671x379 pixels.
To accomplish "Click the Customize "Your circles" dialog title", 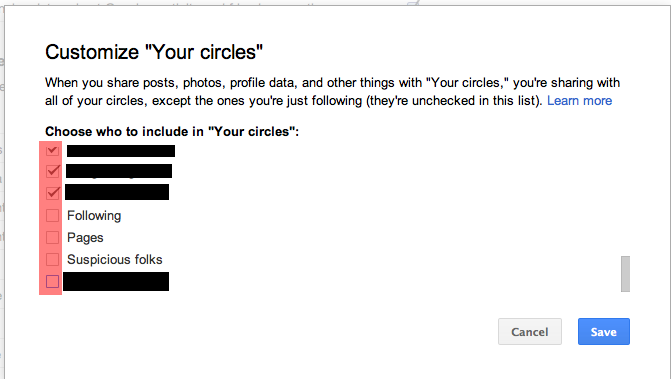I will click(x=154, y=52).
